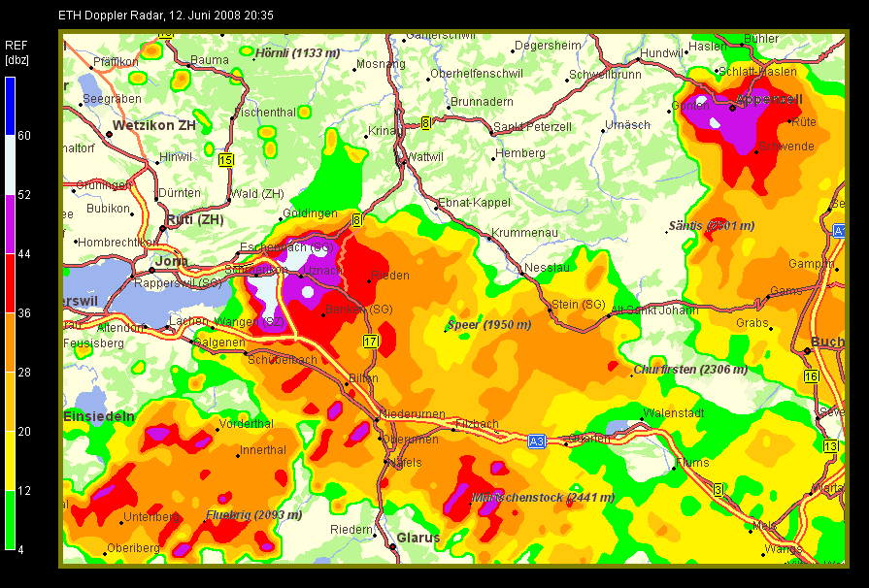Click the Walenstadt town label

pyautogui.click(x=674, y=413)
